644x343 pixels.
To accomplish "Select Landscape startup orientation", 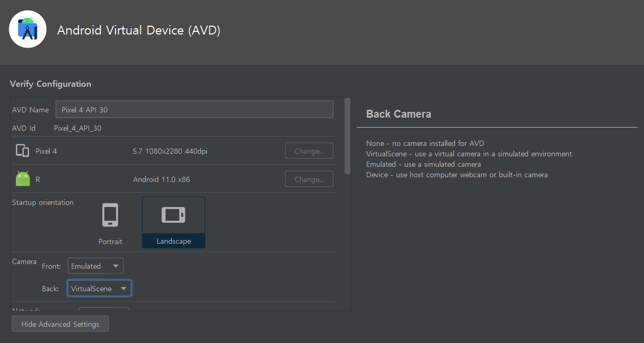I will point(173,222).
